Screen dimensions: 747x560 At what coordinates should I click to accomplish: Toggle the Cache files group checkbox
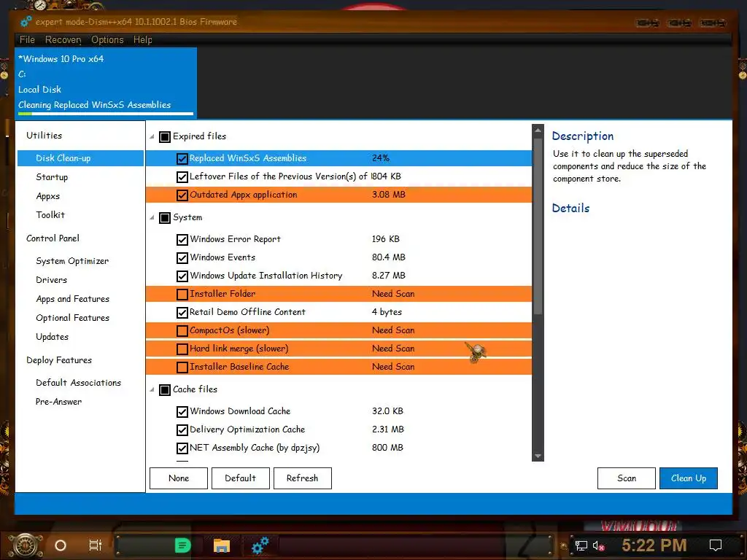click(x=165, y=390)
